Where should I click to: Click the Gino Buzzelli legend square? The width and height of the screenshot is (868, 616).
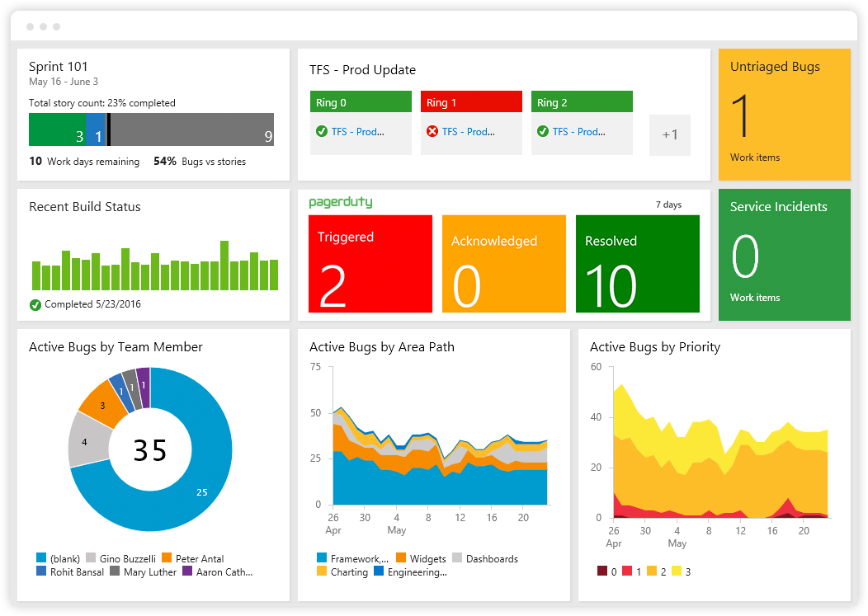pos(92,559)
